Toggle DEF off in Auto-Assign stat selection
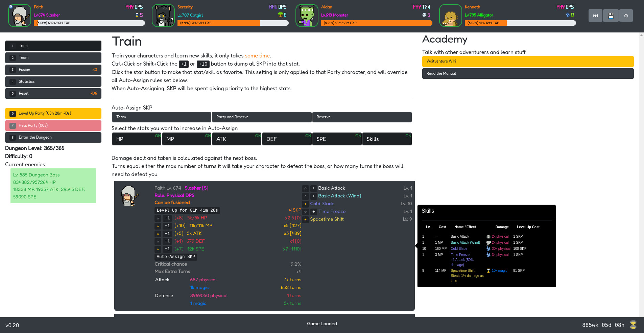Image resolution: width=644 pixels, height=333 pixels. click(287, 139)
